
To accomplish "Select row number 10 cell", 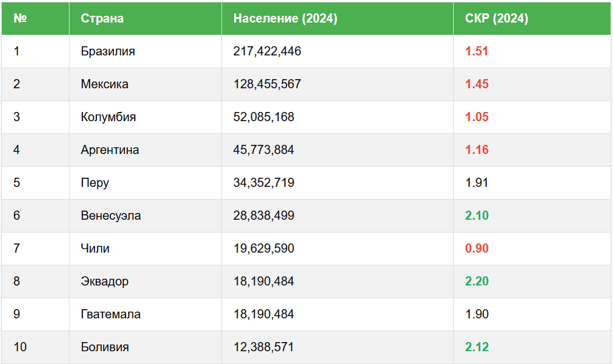I will [x=20, y=347].
